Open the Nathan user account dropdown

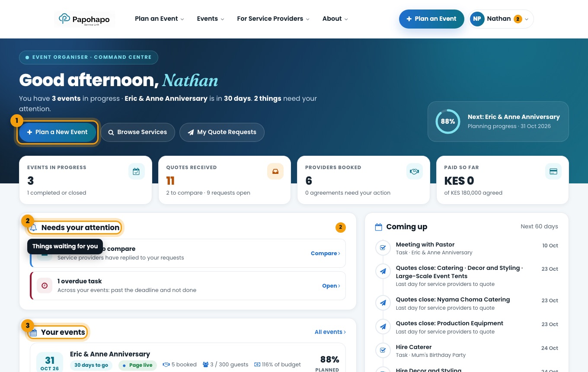coord(501,19)
